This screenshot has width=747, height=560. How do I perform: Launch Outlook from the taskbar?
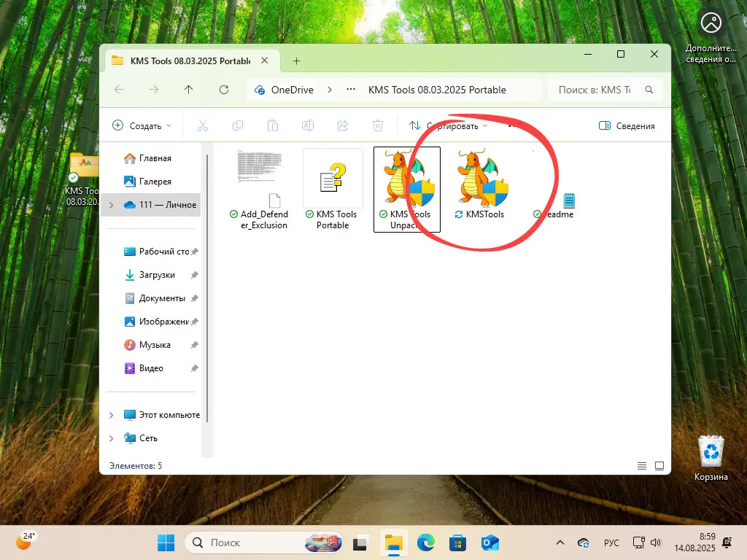pyautogui.click(x=489, y=542)
